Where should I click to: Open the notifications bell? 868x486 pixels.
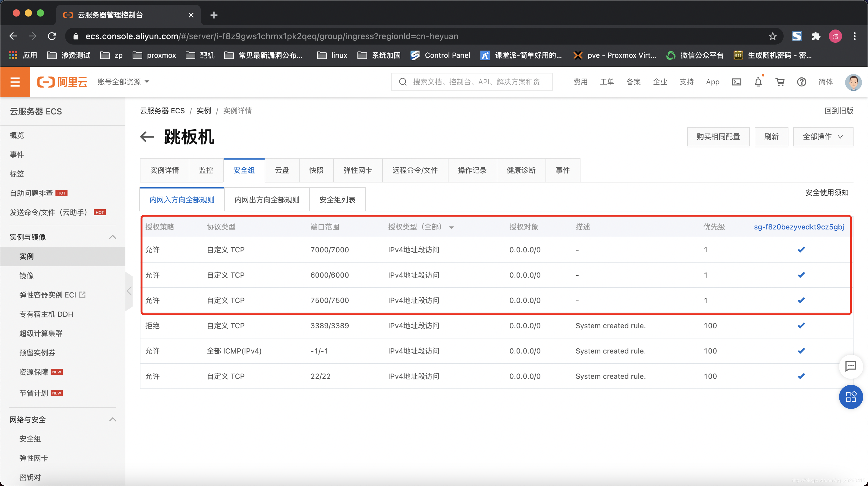click(758, 82)
